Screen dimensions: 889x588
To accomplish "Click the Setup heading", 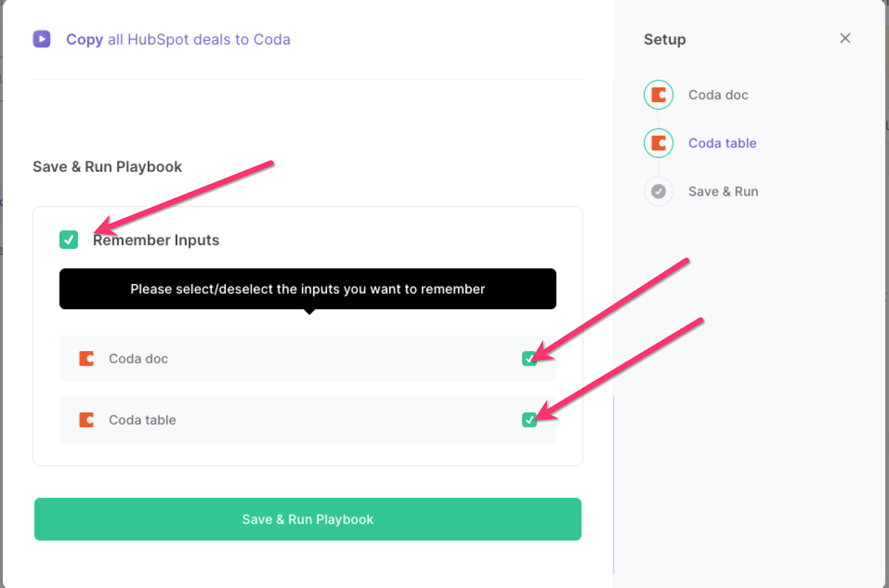I will coord(665,39).
